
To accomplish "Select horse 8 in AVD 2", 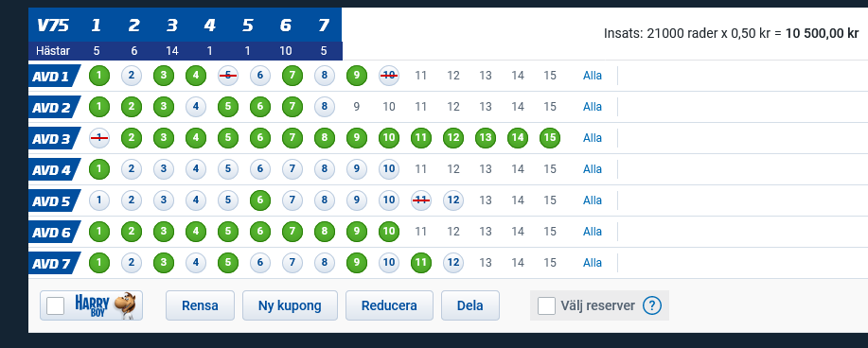I will coord(325,107).
